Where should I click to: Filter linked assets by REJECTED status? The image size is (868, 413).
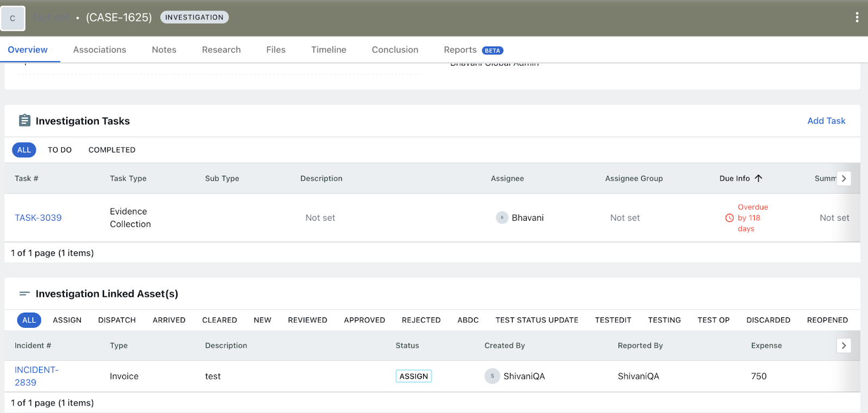pos(421,320)
